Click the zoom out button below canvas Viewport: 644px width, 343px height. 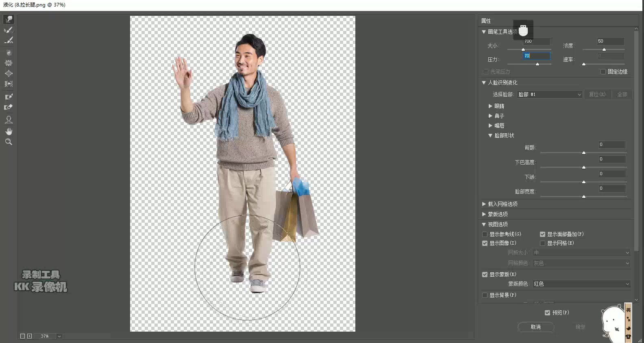tap(23, 336)
